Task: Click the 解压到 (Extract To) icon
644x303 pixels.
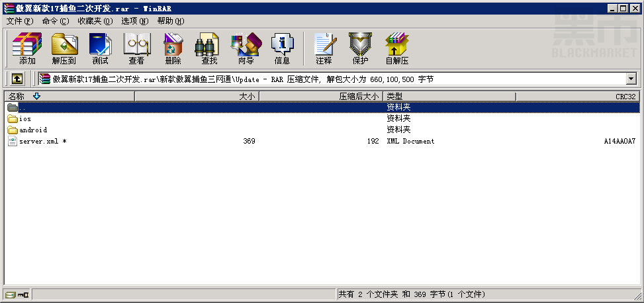Action: [x=64, y=49]
